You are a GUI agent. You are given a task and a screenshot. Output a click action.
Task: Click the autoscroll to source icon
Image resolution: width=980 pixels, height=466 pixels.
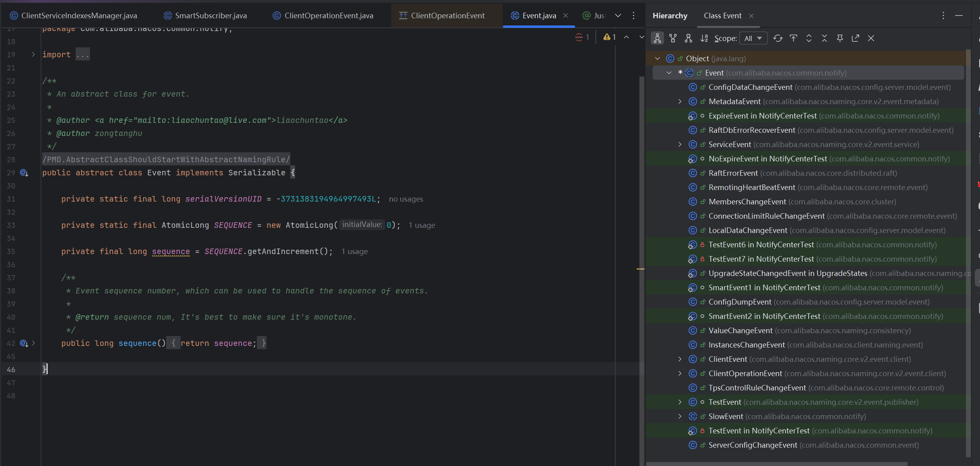[793, 38]
